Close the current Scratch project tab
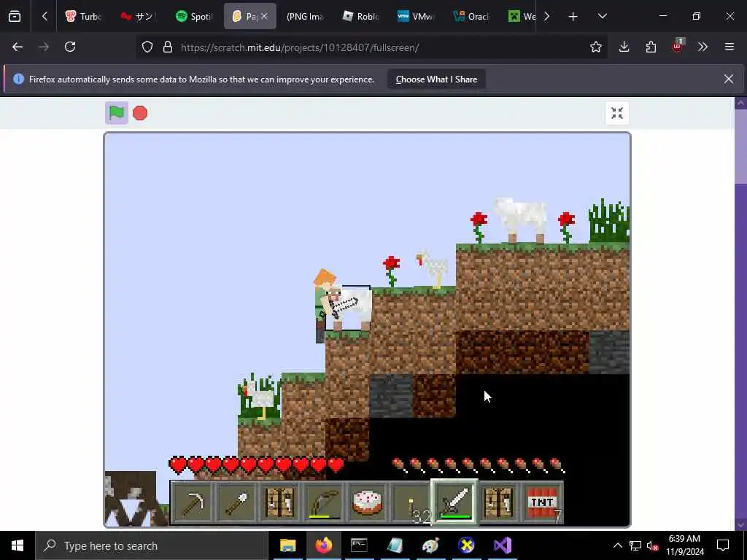Viewport: 747px width, 560px height. tap(264, 16)
